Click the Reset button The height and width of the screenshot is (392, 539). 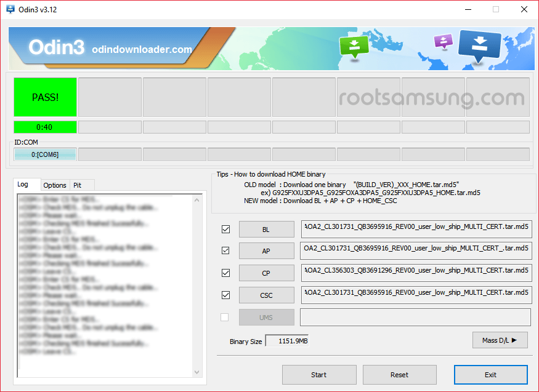coord(399,375)
